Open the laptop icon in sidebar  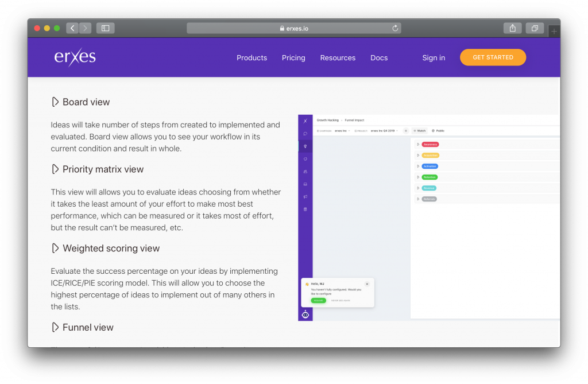[305, 184]
